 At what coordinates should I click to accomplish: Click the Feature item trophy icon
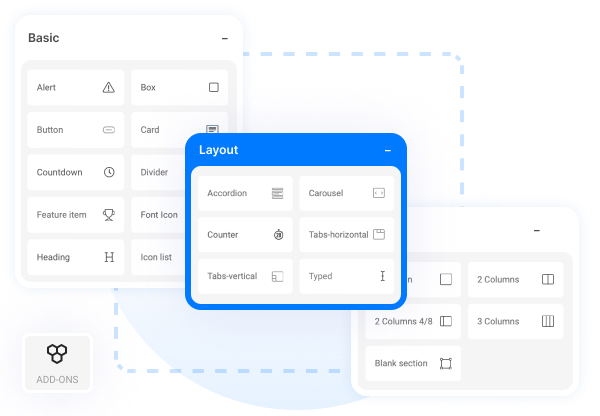click(109, 215)
